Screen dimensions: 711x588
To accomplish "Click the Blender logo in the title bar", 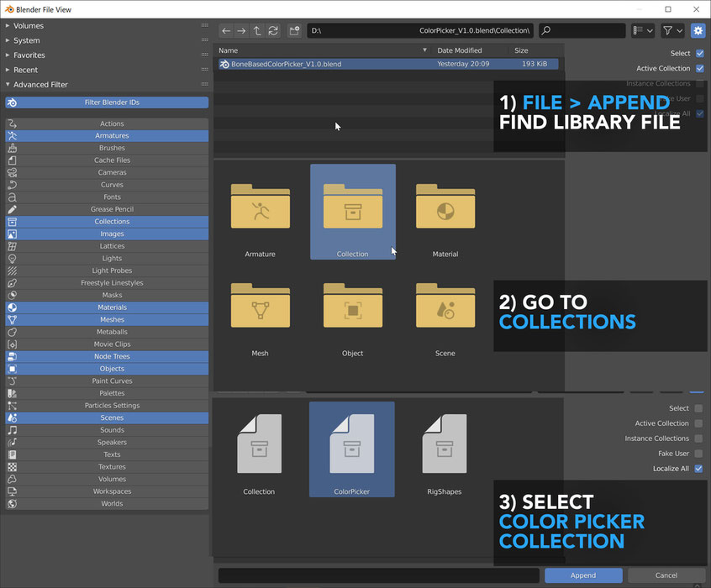I will 9,9.
